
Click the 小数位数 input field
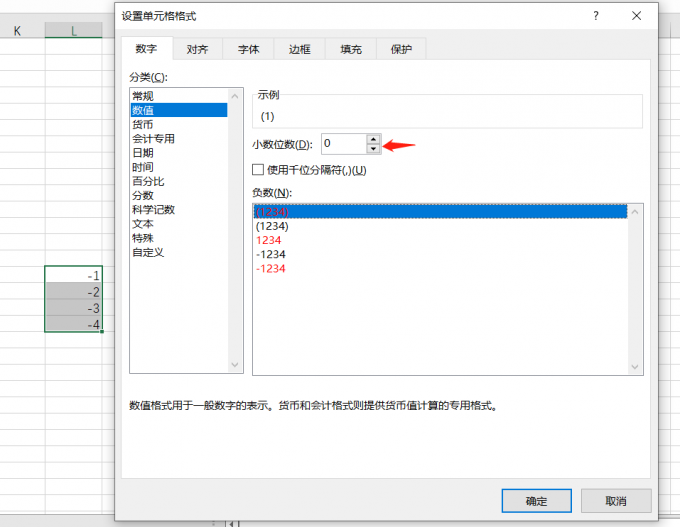(x=344, y=144)
